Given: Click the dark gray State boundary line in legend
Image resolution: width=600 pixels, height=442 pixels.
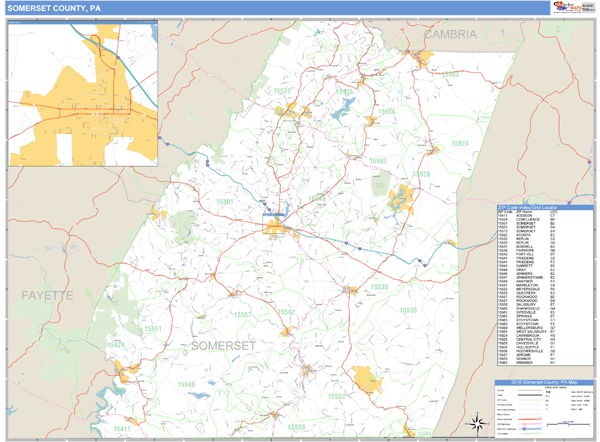Looking at the screenshot, I should click(x=530, y=395).
